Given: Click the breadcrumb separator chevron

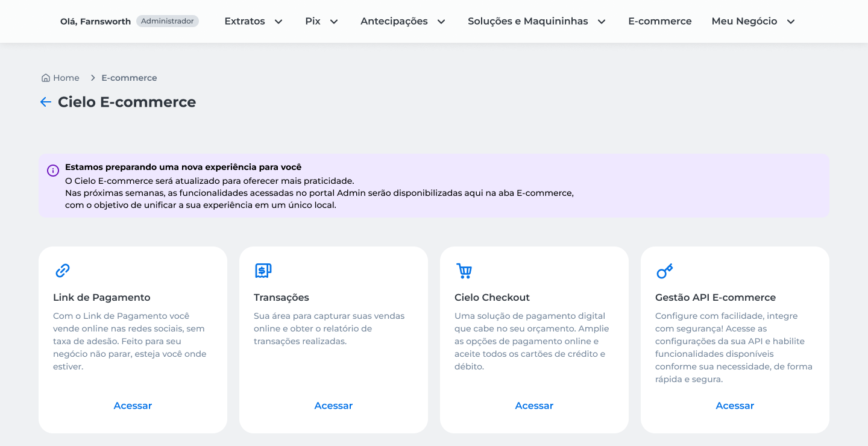Looking at the screenshot, I should pyautogui.click(x=93, y=78).
